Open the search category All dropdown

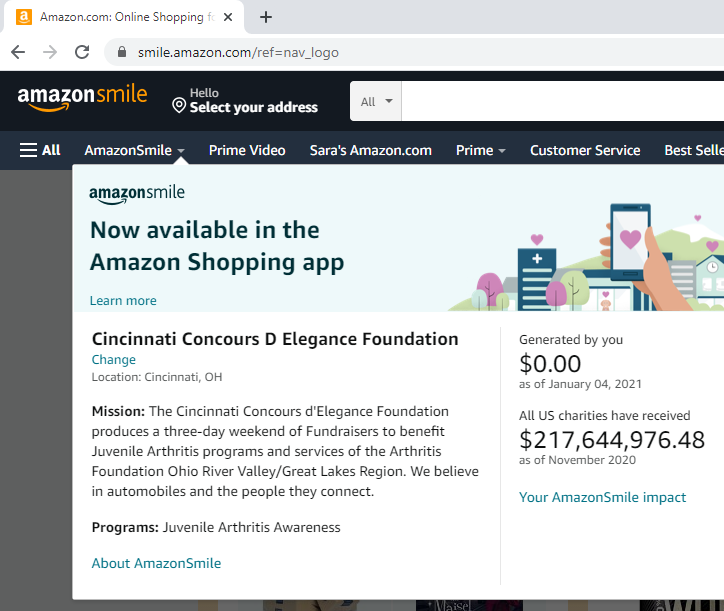point(377,101)
